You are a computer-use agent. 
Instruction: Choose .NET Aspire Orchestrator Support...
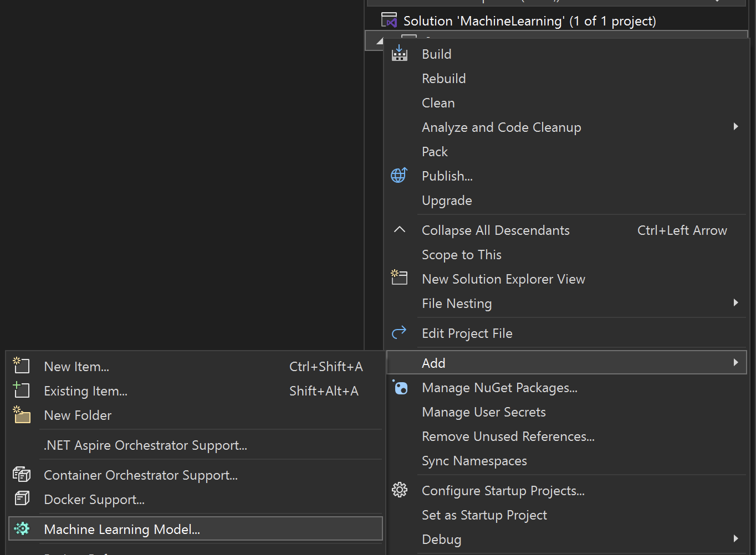click(196, 445)
